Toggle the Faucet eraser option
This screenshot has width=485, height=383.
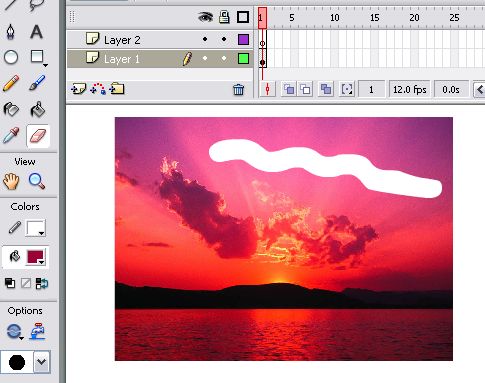[37, 331]
